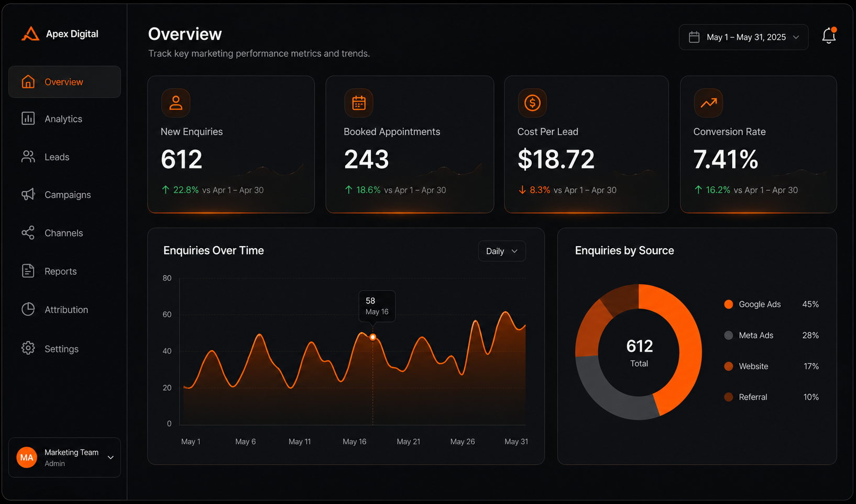Screen dimensions: 856x504
Task: Click the Booked Appointments calendar icon
Action: [x=359, y=103]
